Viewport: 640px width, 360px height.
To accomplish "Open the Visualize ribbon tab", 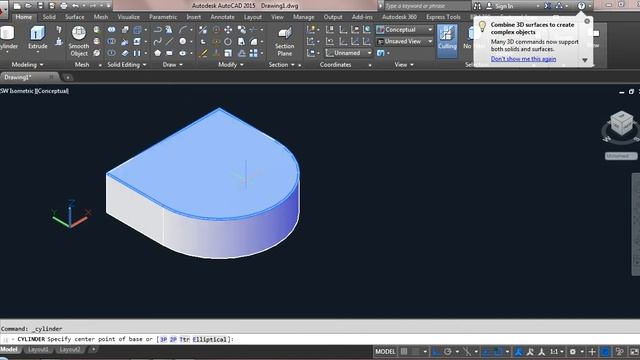I will pos(129,17).
